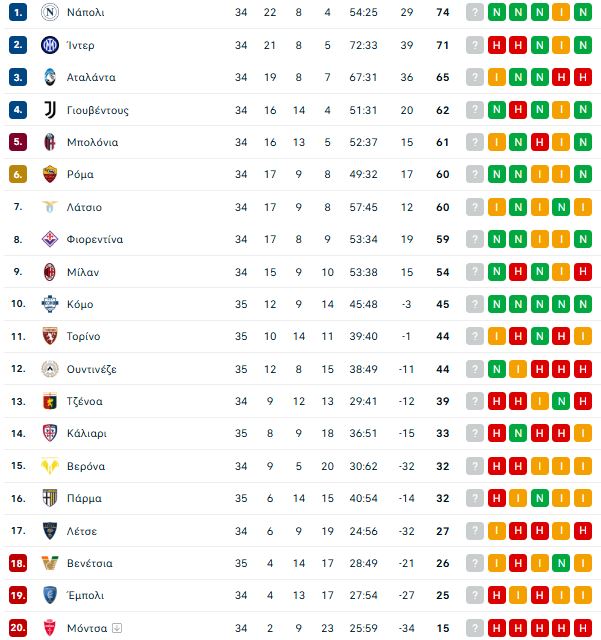Open the Juventus logo icon
This screenshot has width=601, height=640.
pos(50,110)
